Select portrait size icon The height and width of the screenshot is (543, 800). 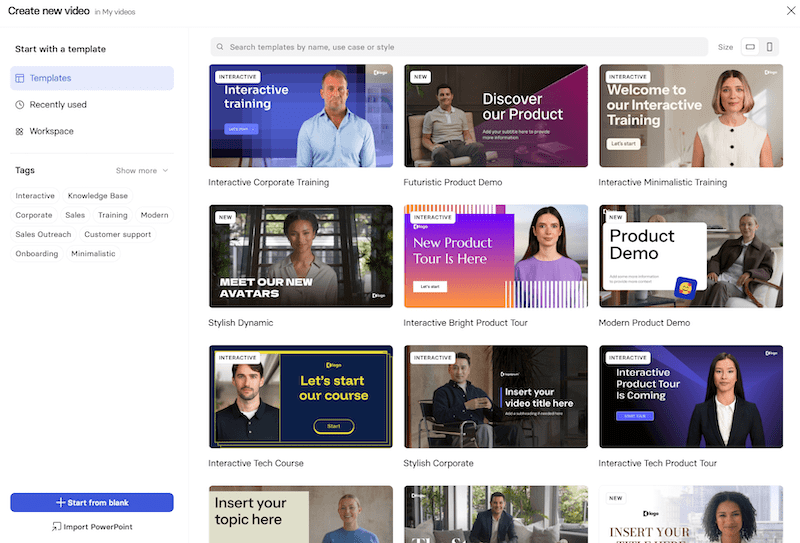(769, 47)
